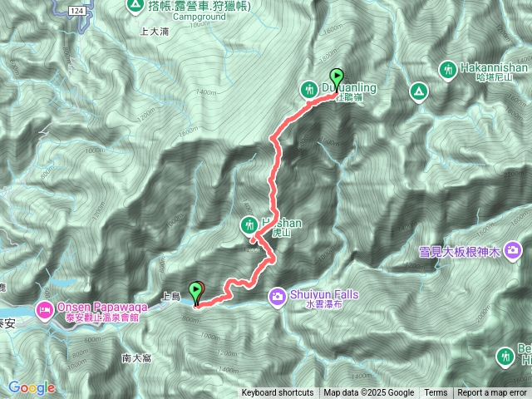Select the Onsen Papawaqa hotel marker

point(45,310)
